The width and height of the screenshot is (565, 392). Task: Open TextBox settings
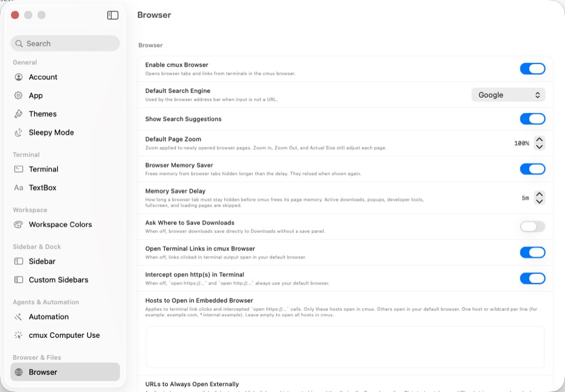65,188
